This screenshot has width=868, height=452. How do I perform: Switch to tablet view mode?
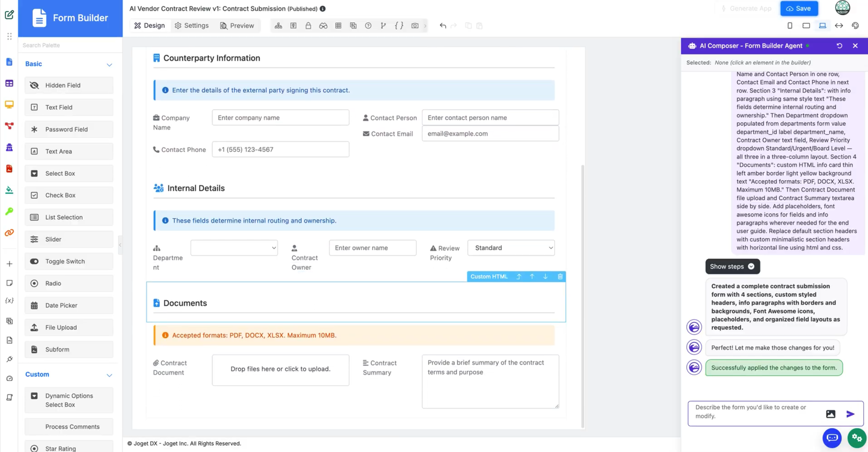(806, 26)
